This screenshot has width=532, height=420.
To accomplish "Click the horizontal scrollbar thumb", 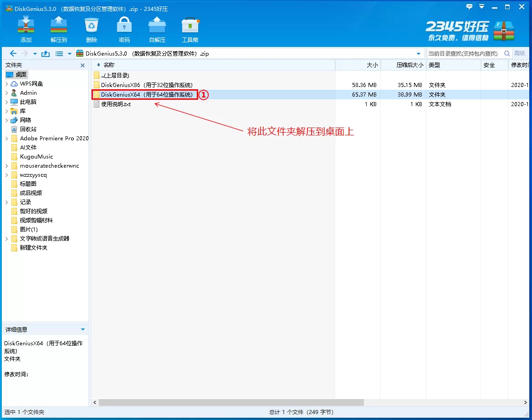I will pos(231,403).
